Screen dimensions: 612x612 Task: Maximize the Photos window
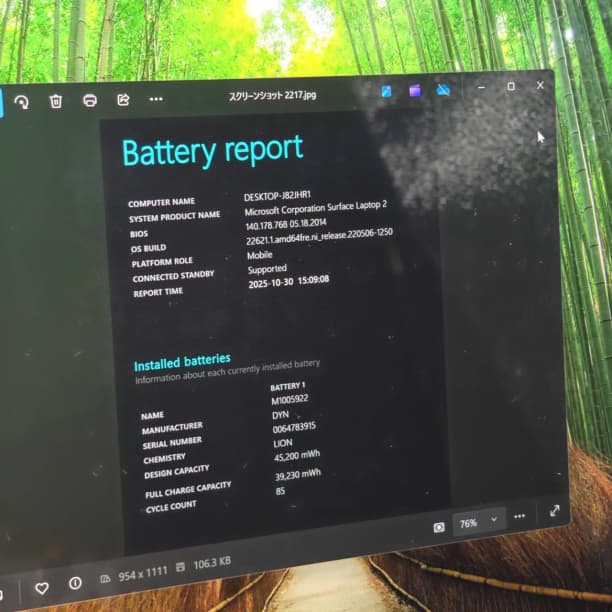coord(511,86)
